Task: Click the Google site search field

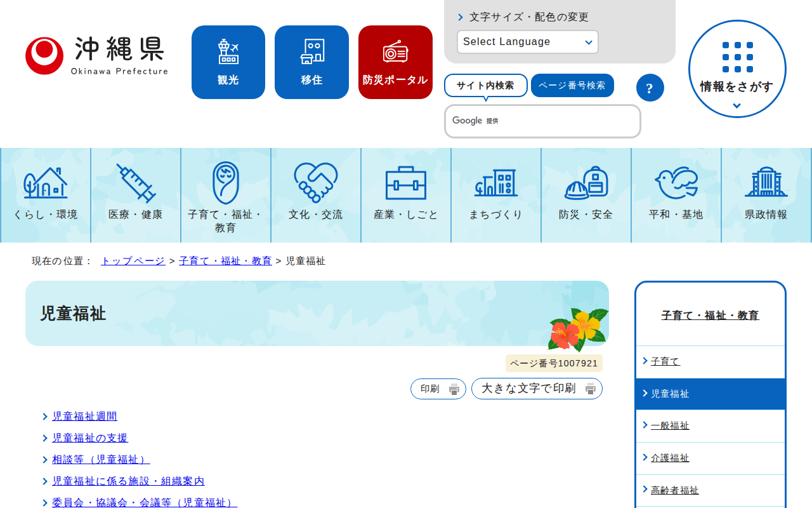Action: (542, 121)
